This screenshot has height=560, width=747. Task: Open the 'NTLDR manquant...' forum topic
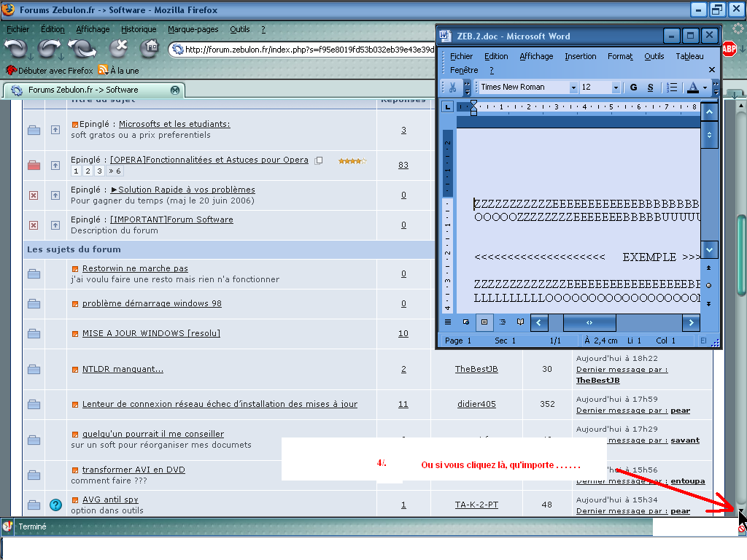(x=123, y=369)
